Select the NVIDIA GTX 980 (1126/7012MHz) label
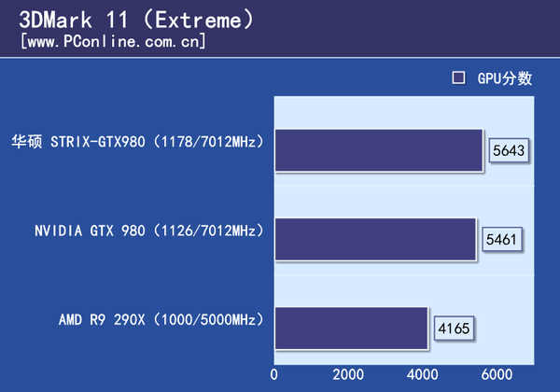 tap(149, 231)
